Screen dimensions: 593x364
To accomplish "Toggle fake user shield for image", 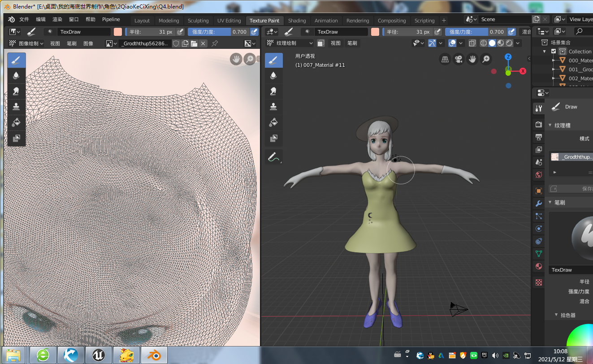I will [176, 43].
